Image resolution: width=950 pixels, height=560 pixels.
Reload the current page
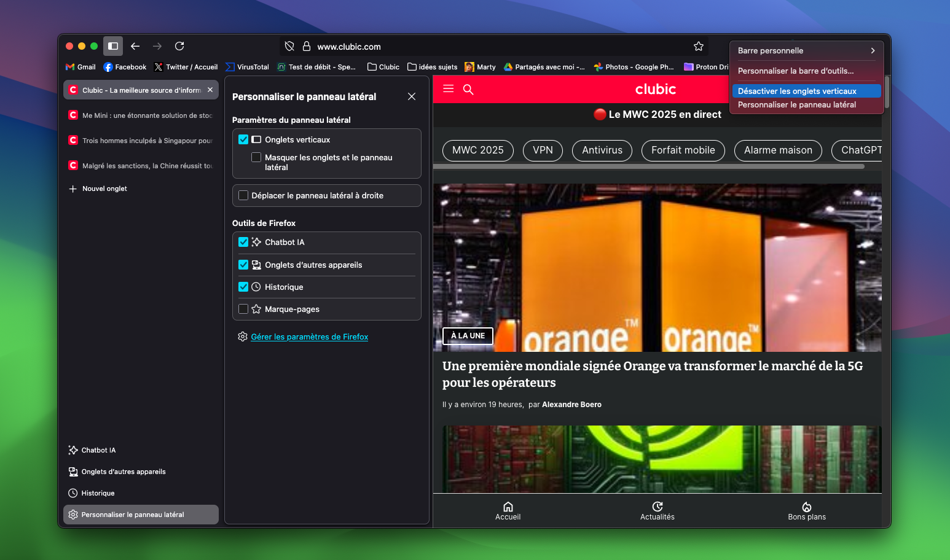point(179,46)
